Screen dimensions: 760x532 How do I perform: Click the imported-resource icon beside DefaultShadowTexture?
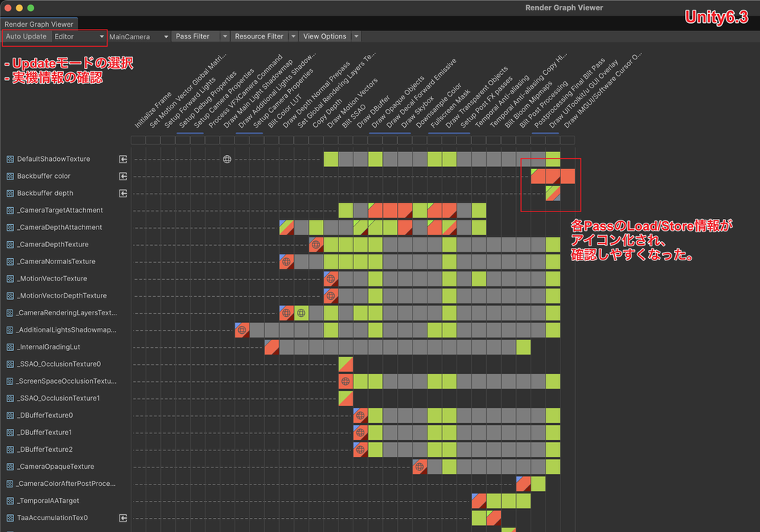[123, 159]
